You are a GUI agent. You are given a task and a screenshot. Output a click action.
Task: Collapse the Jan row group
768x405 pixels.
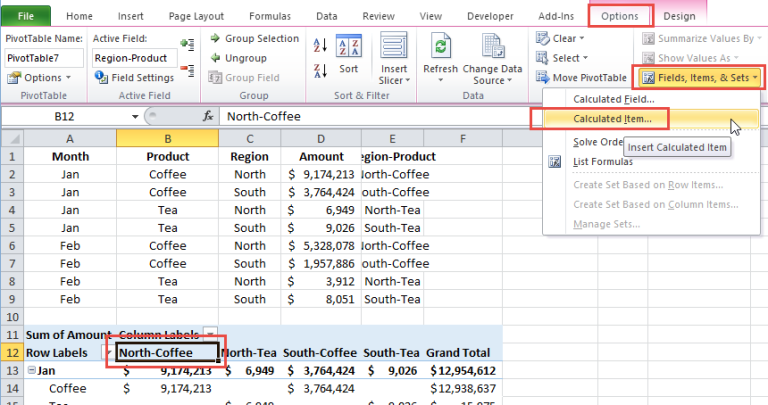click(x=30, y=371)
